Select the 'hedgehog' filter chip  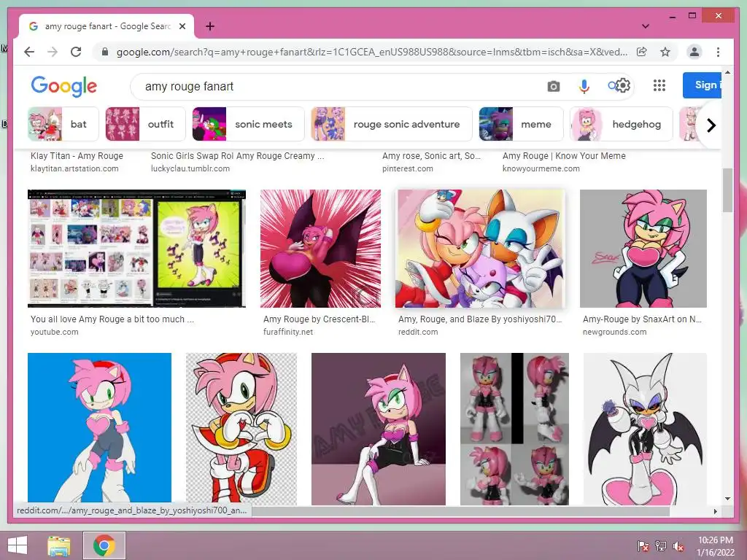(622, 124)
